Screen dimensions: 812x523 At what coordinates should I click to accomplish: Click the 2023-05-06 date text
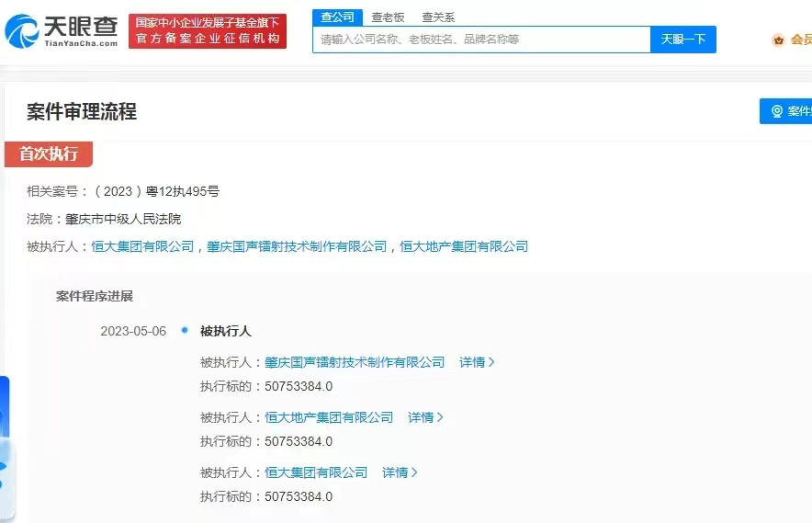click(133, 331)
